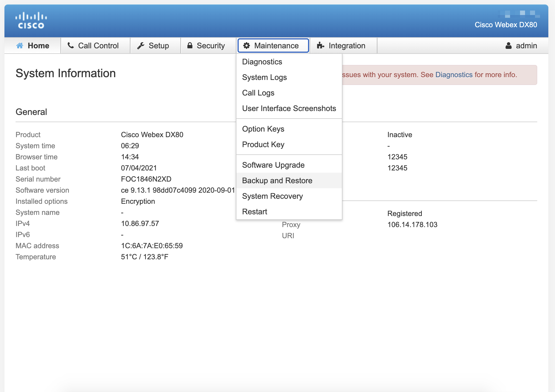Image resolution: width=555 pixels, height=392 pixels.
Task: Select Diagnostics from the Maintenance menu
Action: pos(289,62)
